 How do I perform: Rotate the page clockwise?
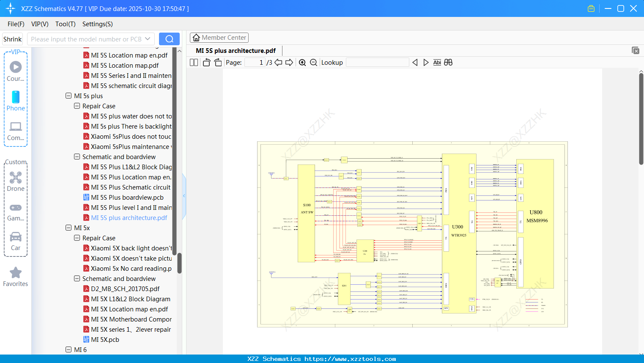tap(217, 62)
